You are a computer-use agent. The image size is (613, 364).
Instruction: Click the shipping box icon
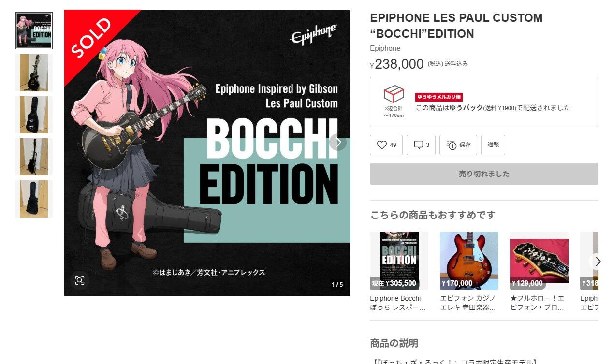(394, 94)
